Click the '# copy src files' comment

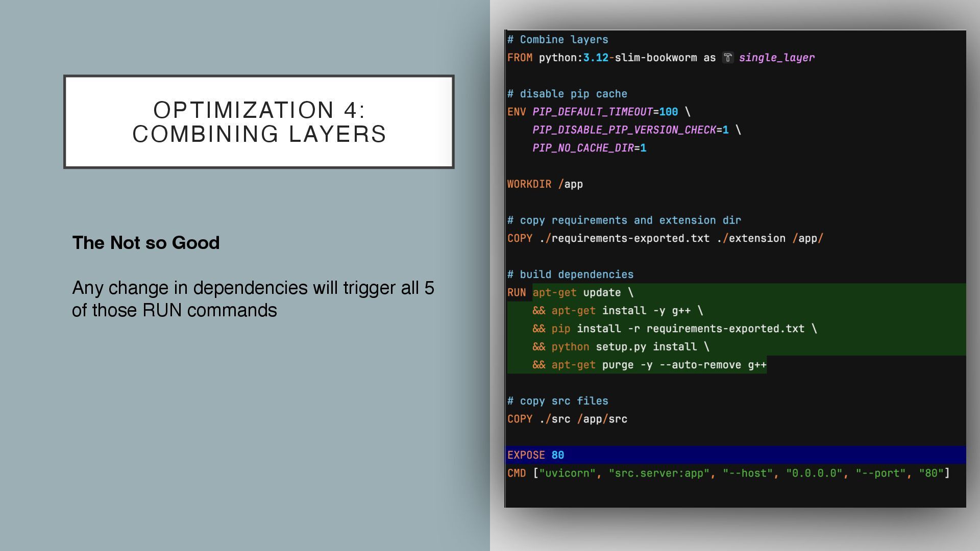[557, 401]
